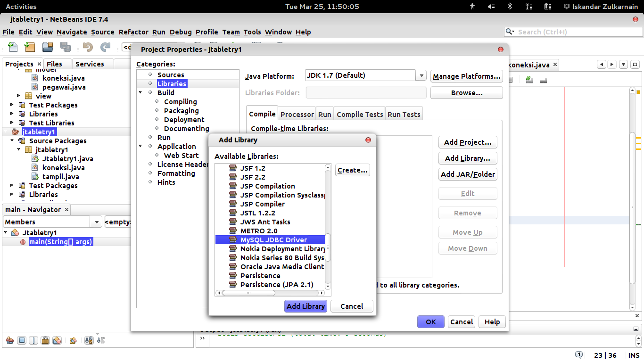The image size is (644, 362).
Task: Toggle Show Inner Classes filter in Navigator
Action: [x=57, y=340]
